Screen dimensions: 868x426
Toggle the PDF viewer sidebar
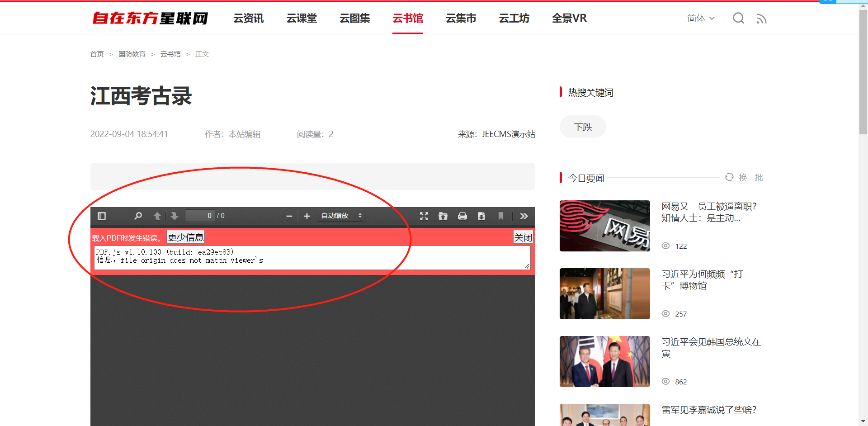pos(102,216)
